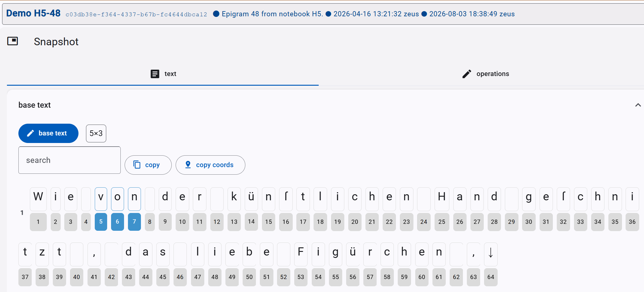Toggle selected character n at position 7

point(134,199)
